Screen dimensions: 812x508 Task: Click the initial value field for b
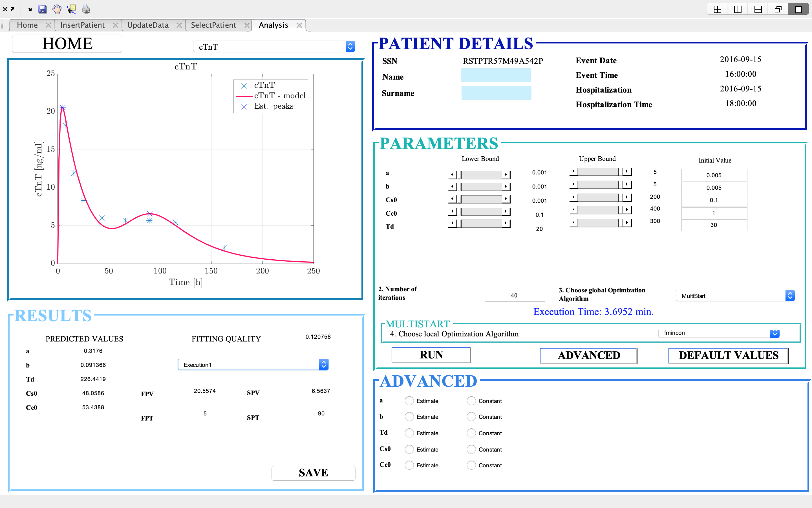[714, 188]
